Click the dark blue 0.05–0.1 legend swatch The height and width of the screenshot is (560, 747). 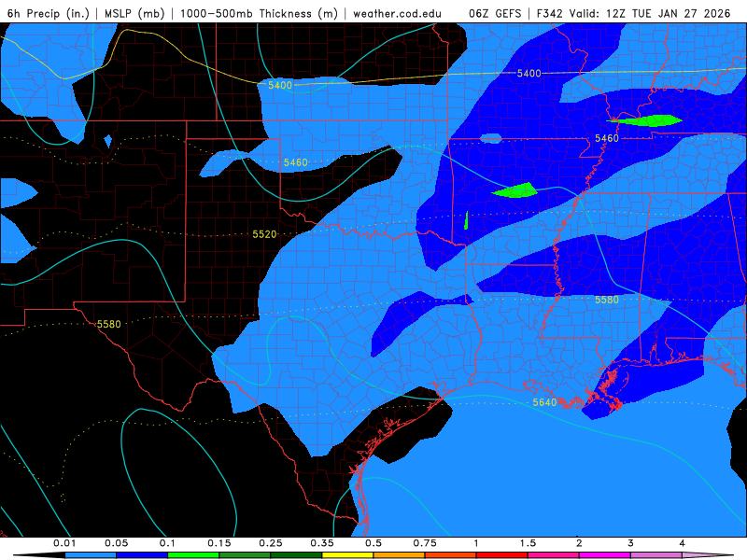pyautogui.click(x=142, y=555)
